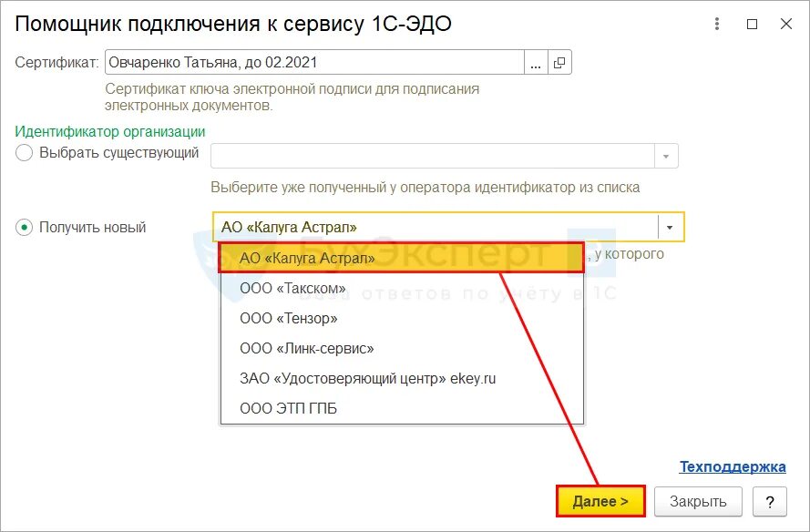The image size is (810, 532).
Task: Close the 1С-ЭДО assistant window
Action: click(785, 24)
